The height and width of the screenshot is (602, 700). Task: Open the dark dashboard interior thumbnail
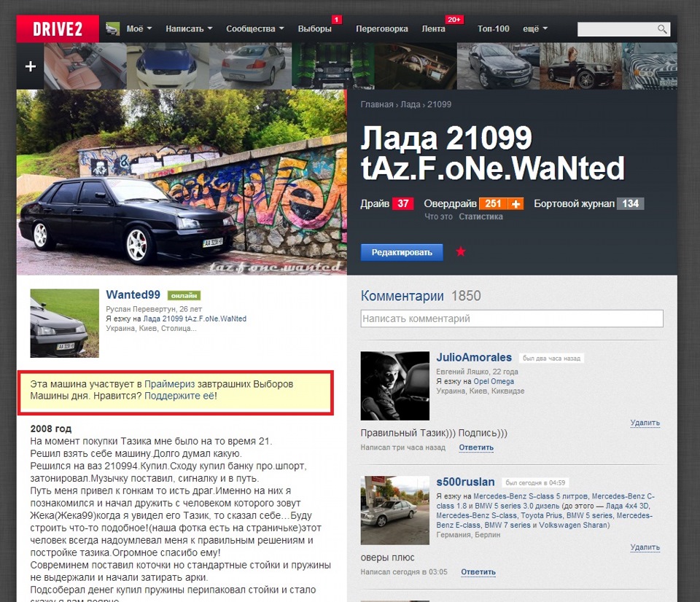click(415, 66)
